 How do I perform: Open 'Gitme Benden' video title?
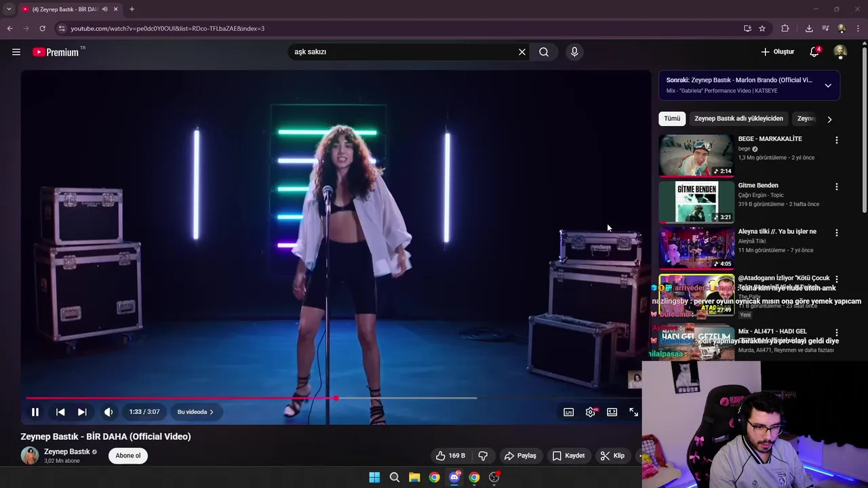point(758,185)
